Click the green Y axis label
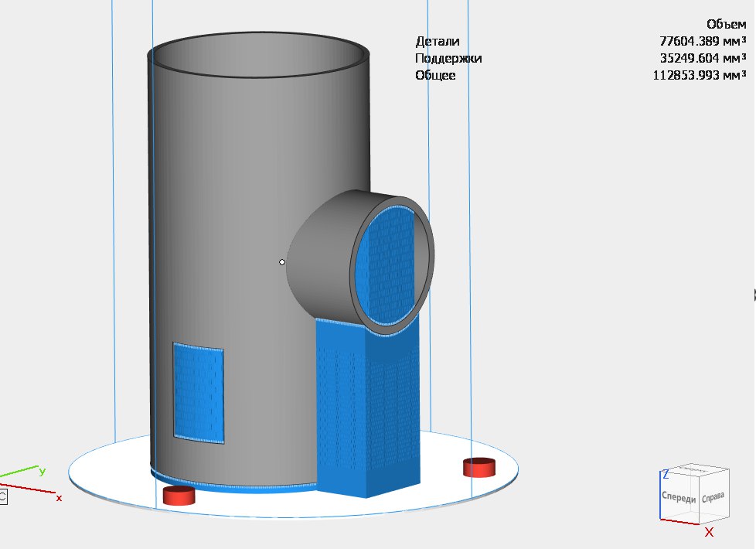 (43, 471)
